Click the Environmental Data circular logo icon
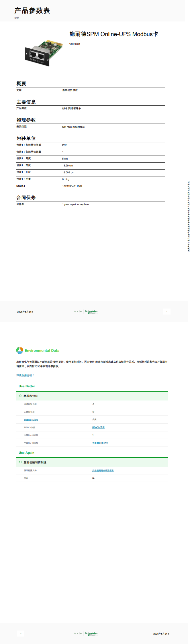The width and height of the screenshot is (192, 644). point(19,350)
